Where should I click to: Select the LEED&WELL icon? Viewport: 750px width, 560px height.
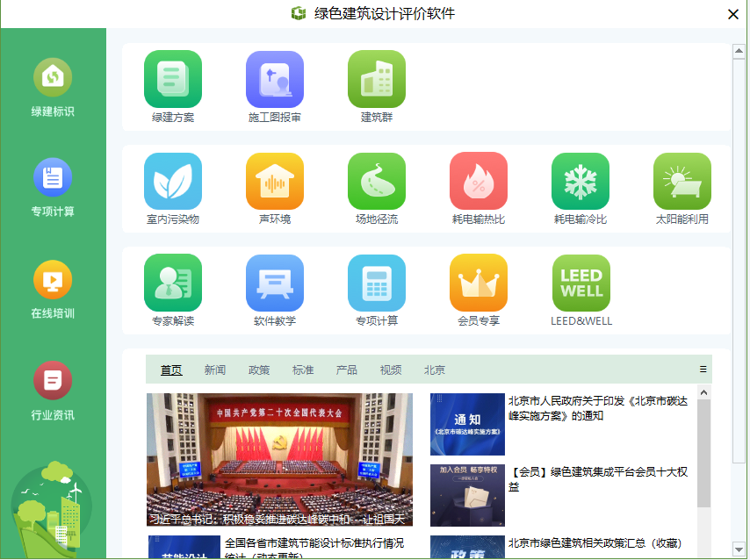pos(580,288)
